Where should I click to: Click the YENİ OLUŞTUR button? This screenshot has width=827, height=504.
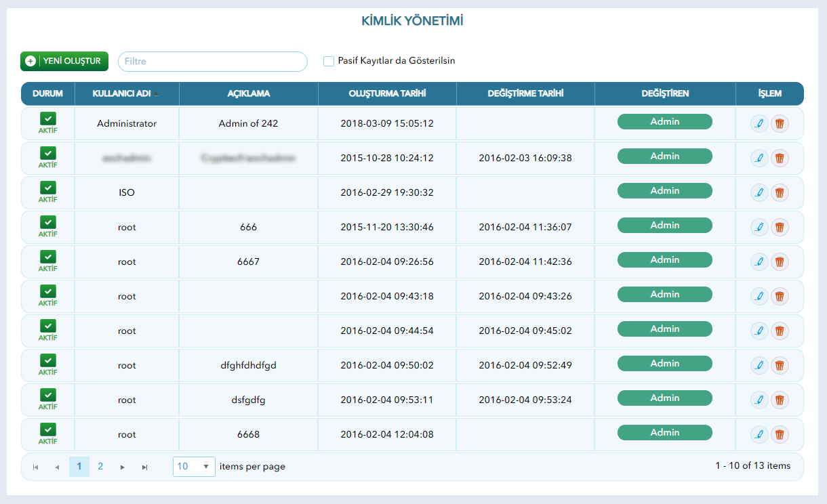tap(64, 61)
